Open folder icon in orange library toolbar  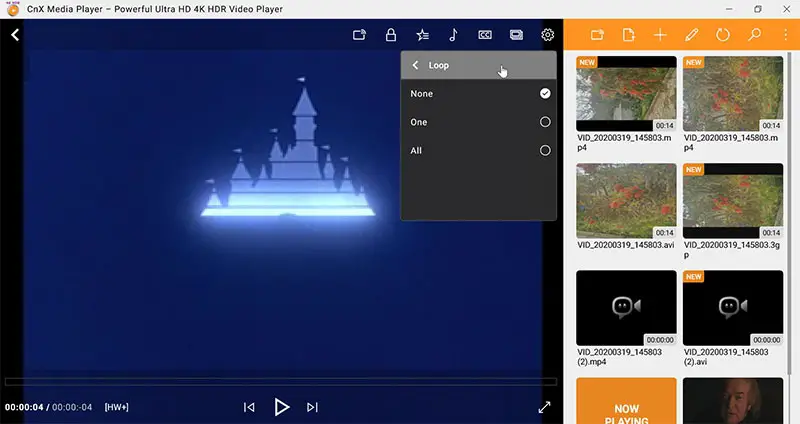[x=597, y=35]
